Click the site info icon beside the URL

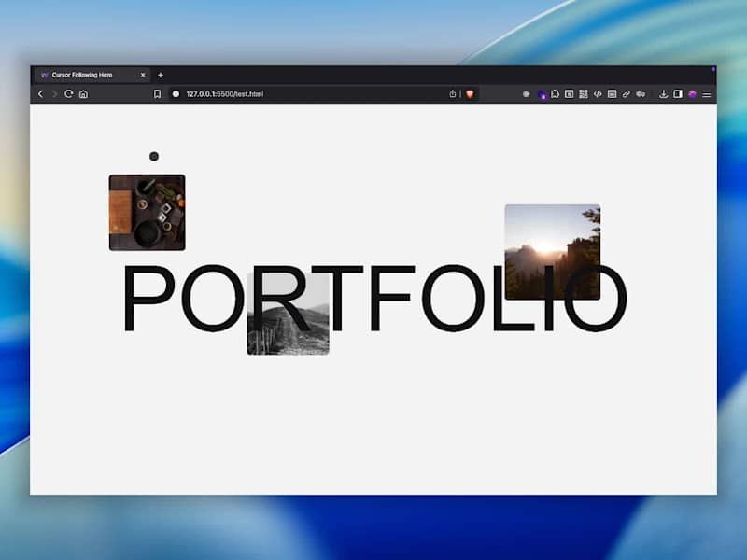click(176, 94)
